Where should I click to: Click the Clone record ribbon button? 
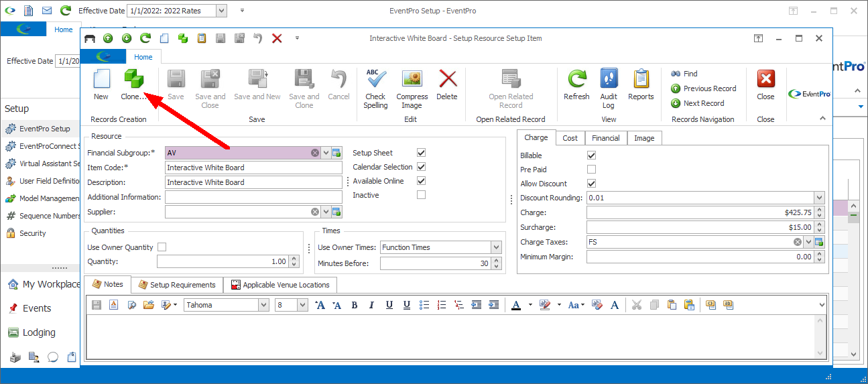(x=133, y=84)
